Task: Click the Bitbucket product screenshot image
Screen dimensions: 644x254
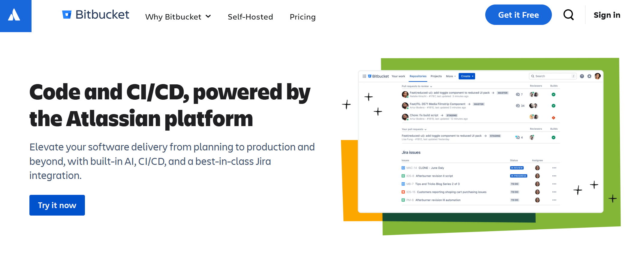Action: pyautogui.click(x=481, y=146)
